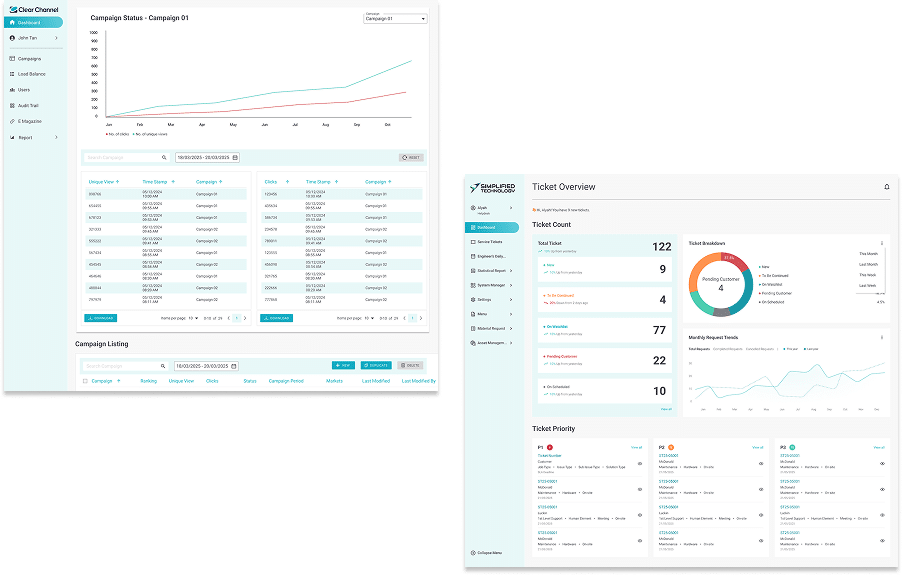The image size is (902, 575).
Task: Click the magnifier icon in top Search Campaign
Action: pos(164,157)
